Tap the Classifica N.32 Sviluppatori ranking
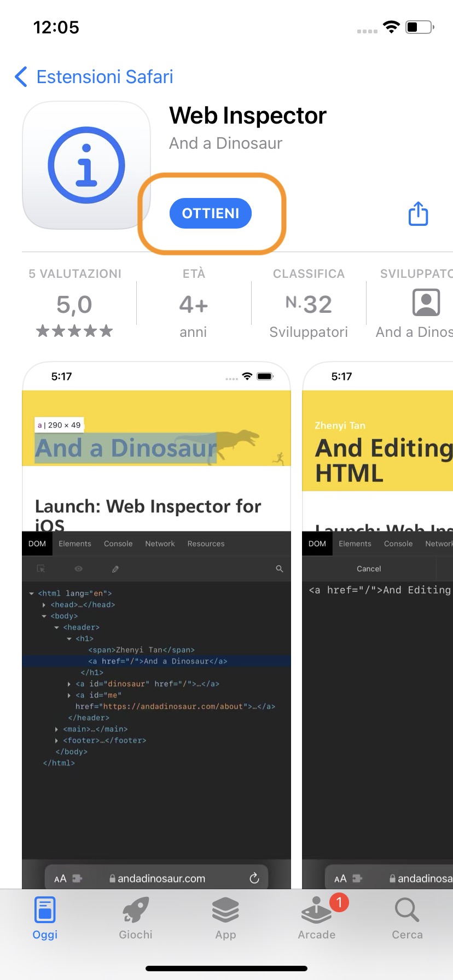Viewport: 453px width, 980px height. [309, 303]
